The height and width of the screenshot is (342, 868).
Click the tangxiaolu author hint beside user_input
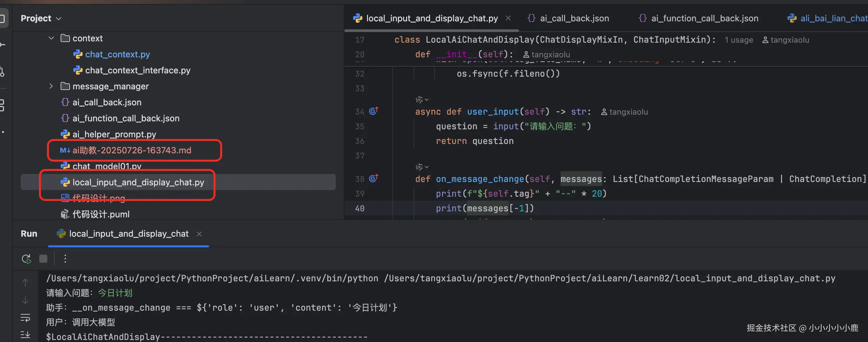(625, 112)
